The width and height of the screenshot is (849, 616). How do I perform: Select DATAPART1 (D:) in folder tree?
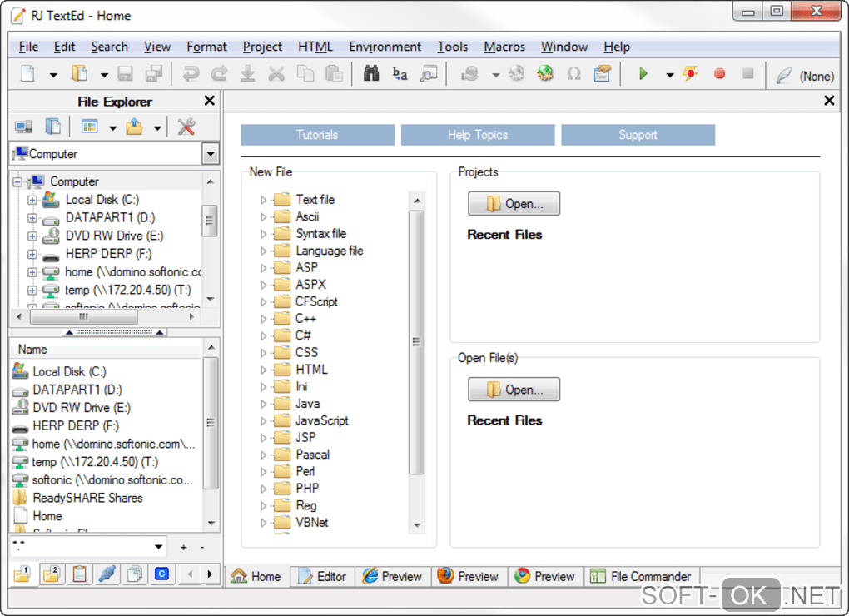pos(110,217)
